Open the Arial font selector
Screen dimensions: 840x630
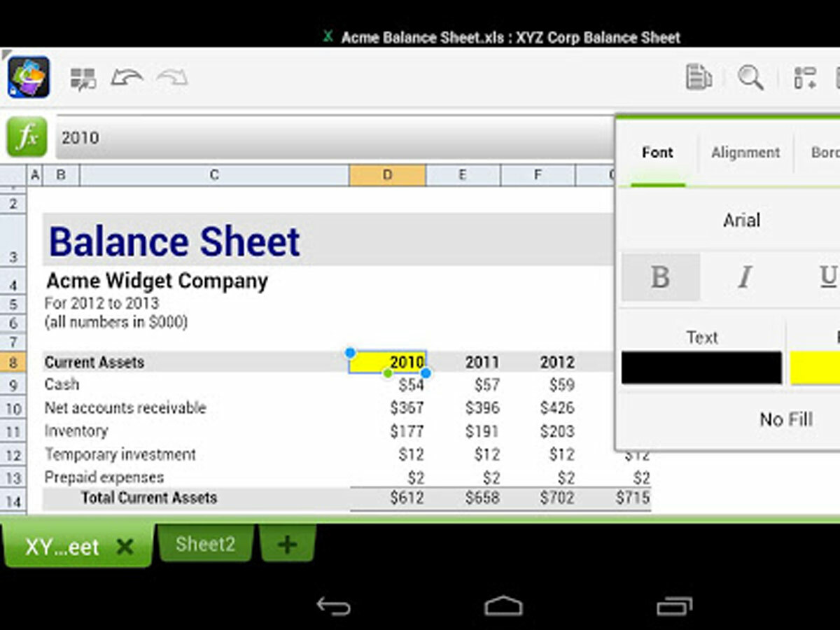741,220
